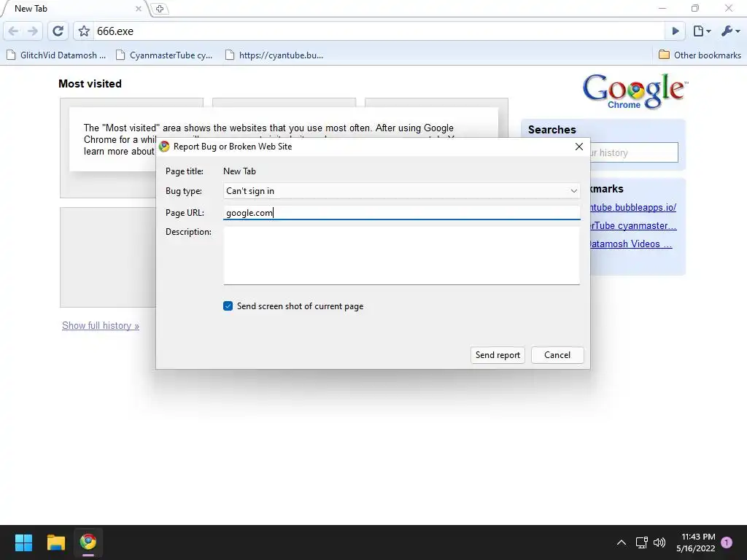747x560 pixels.
Task: Open Datamosh Videos recent bookmark link
Action: [x=631, y=244]
